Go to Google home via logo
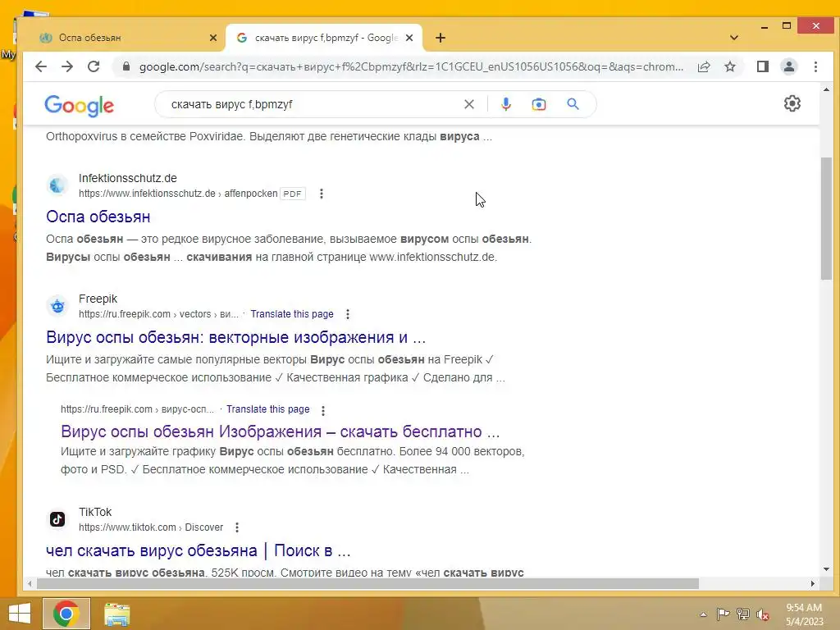 point(80,106)
